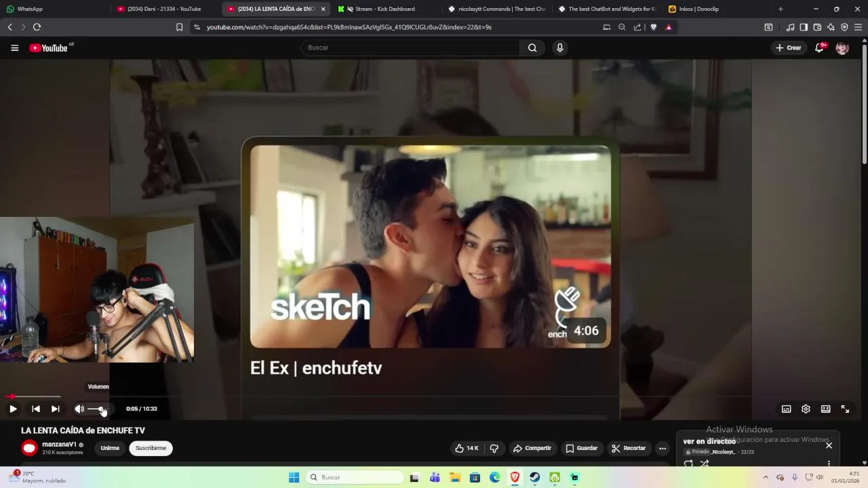This screenshot has width=868, height=488.
Task: Toggle the browser sidebar panel
Action: tap(804, 27)
